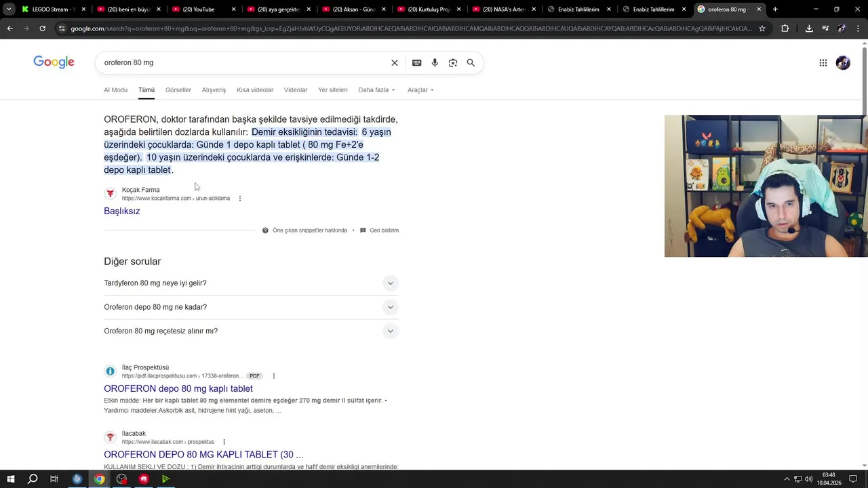Open more options for the Koçak Farma result

[x=240, y=199]
